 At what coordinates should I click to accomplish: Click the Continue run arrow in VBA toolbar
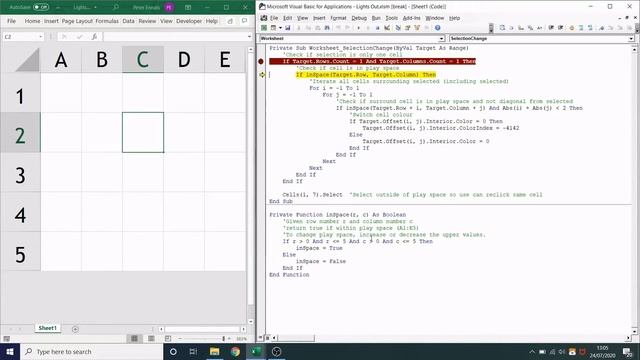click(x=358, y=28)
